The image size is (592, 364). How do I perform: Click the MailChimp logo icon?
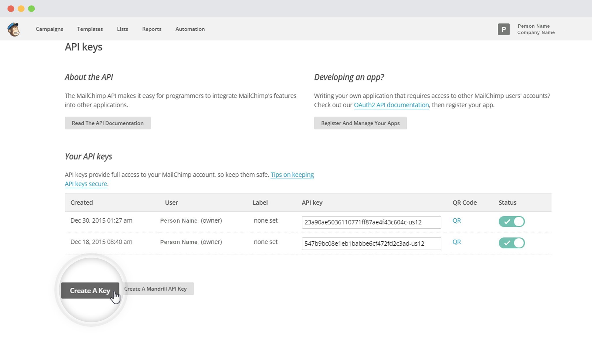tap(13, 29)
